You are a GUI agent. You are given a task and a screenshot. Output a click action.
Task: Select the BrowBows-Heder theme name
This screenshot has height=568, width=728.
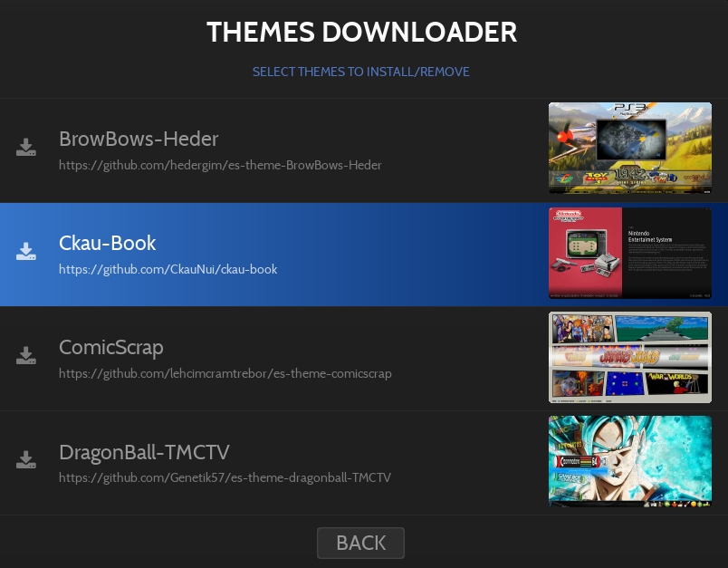tap(139, 140)
